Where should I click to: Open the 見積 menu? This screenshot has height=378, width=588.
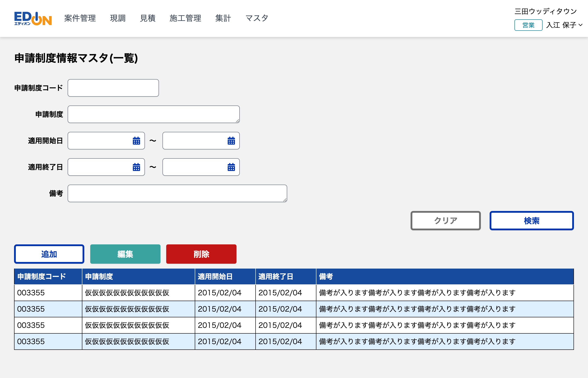tap(148, 18)
